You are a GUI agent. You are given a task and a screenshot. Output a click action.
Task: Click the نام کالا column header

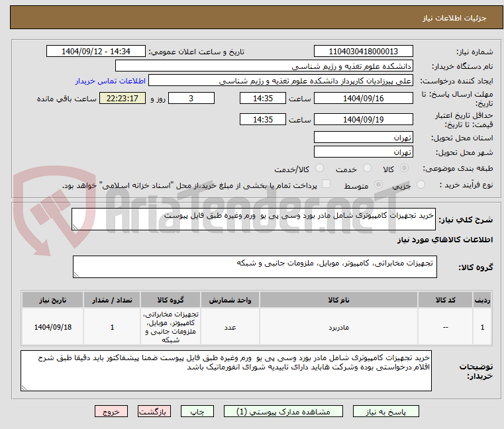[x=338, y=300]
